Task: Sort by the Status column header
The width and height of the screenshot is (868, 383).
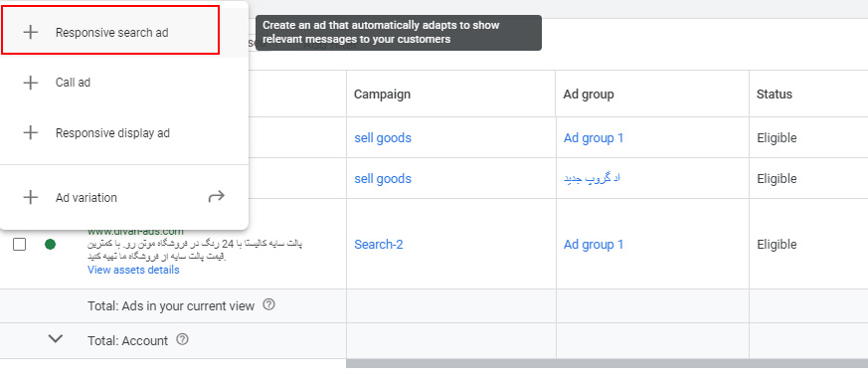Action: point(774,95)
